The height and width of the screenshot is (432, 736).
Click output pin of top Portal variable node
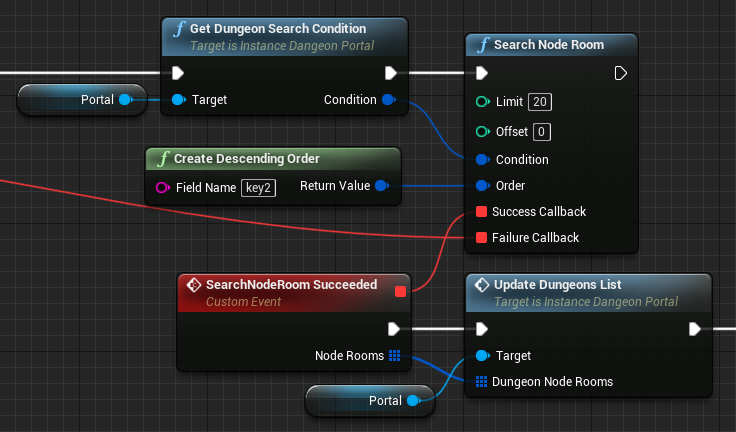(x=125, y=100)
